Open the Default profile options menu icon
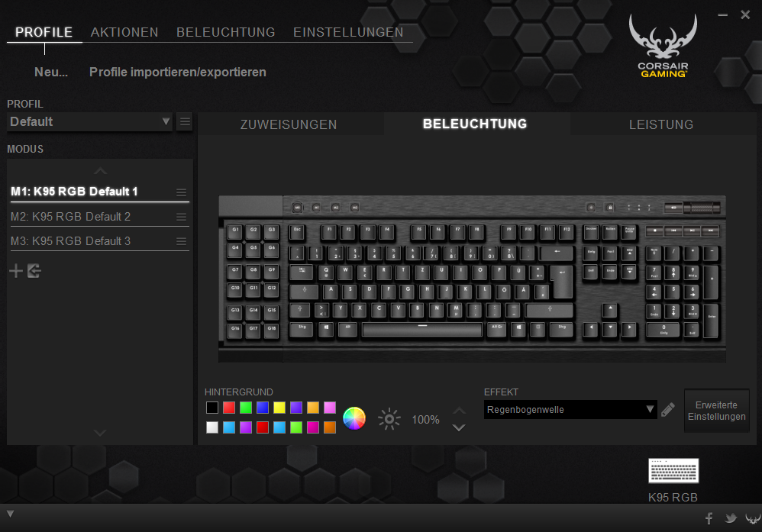 [185, 121]
